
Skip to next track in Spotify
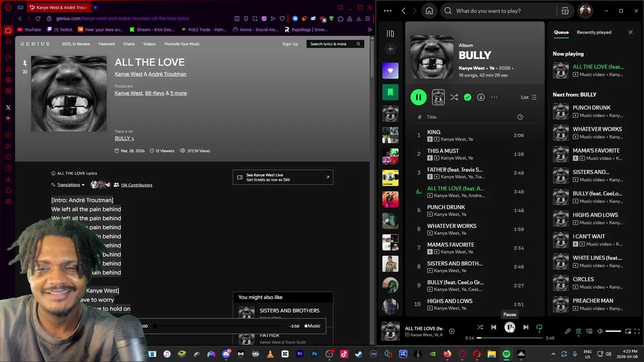pyautogui.click(x=526, y=327)
